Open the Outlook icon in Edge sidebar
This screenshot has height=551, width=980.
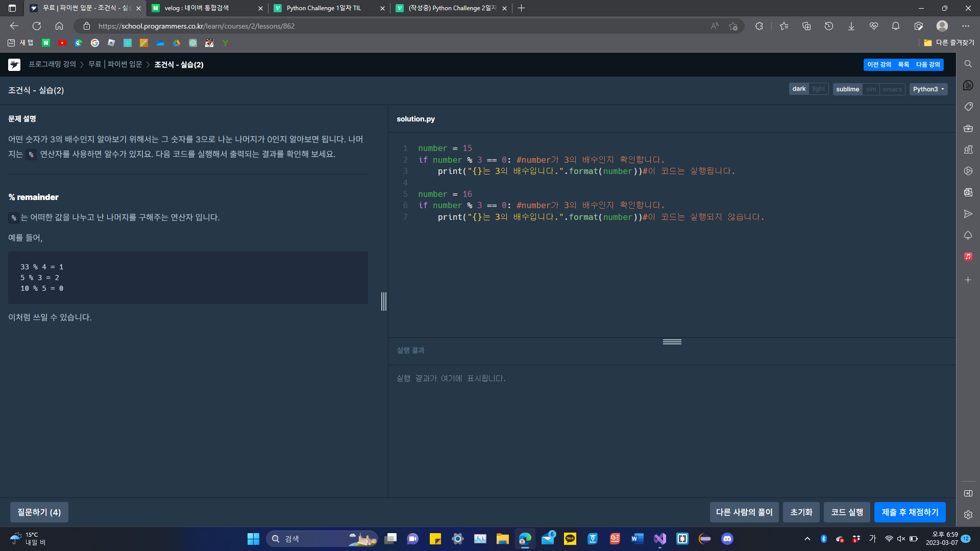click(x=968, y=192)
